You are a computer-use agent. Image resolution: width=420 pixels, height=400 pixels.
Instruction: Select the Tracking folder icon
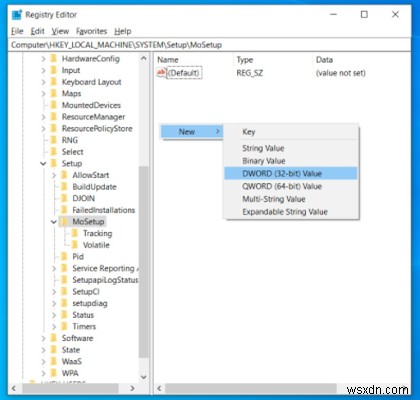[x=75, y=233]
